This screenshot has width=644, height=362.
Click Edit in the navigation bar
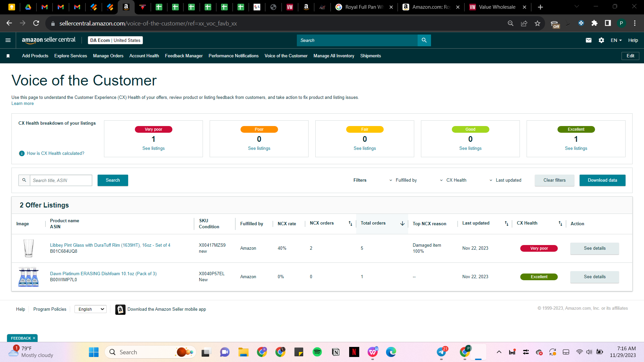[x=630, y=56]
